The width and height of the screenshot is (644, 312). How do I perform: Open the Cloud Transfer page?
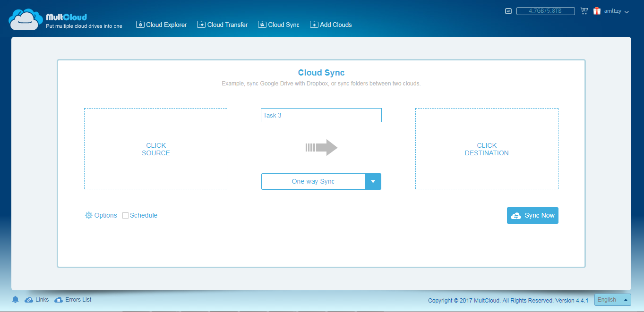tap(223, 25)
